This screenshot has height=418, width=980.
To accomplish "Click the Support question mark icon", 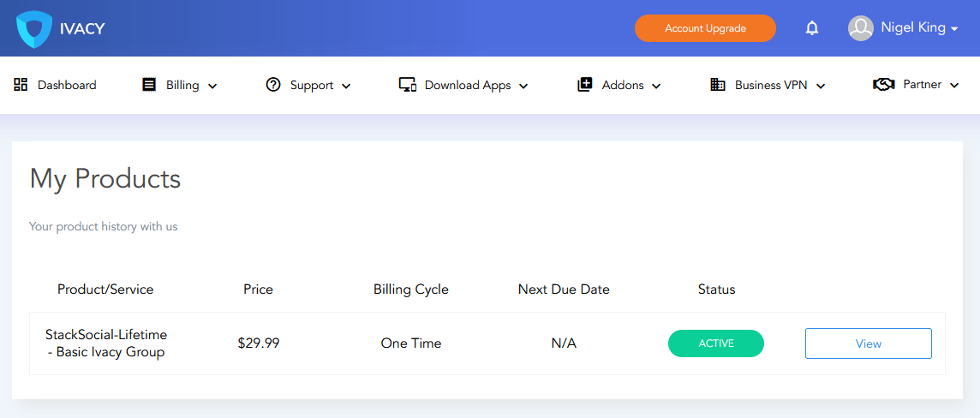I will coord(273,85).
